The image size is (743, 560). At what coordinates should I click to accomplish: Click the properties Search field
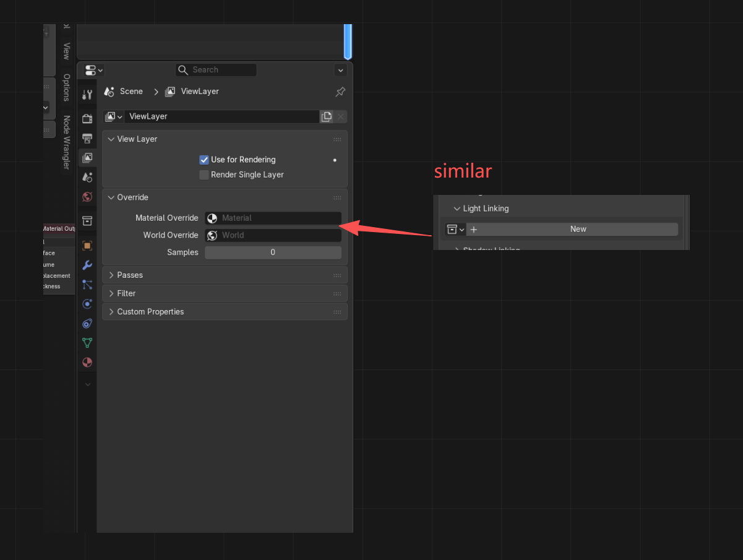pyautogui.click(x=216, y=70)
